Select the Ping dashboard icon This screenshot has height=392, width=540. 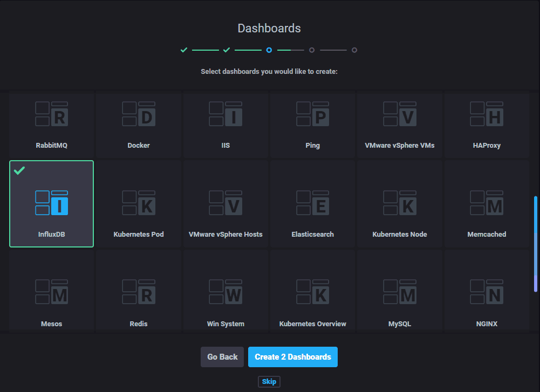313,114
